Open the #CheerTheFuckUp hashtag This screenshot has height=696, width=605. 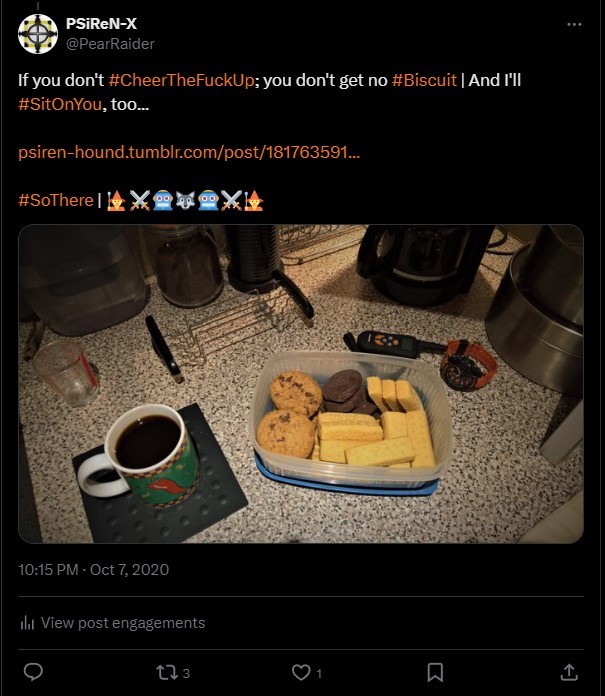click(182, 80)
